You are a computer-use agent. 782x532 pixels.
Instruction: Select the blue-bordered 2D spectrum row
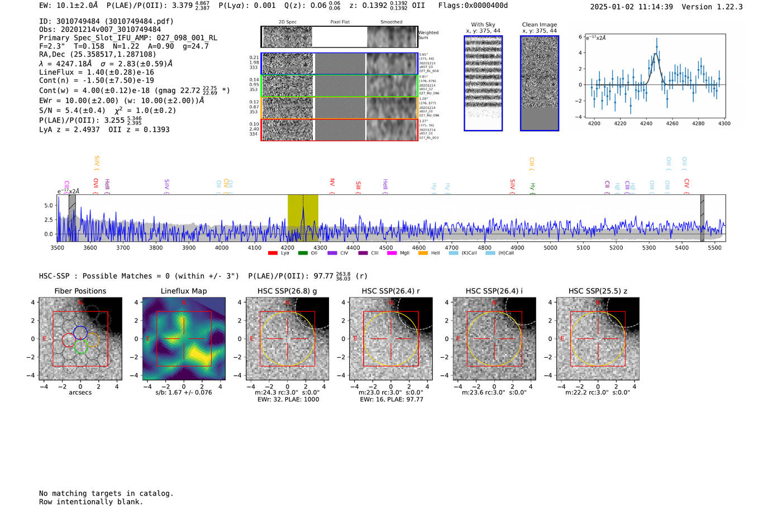(x=339, y=64)
